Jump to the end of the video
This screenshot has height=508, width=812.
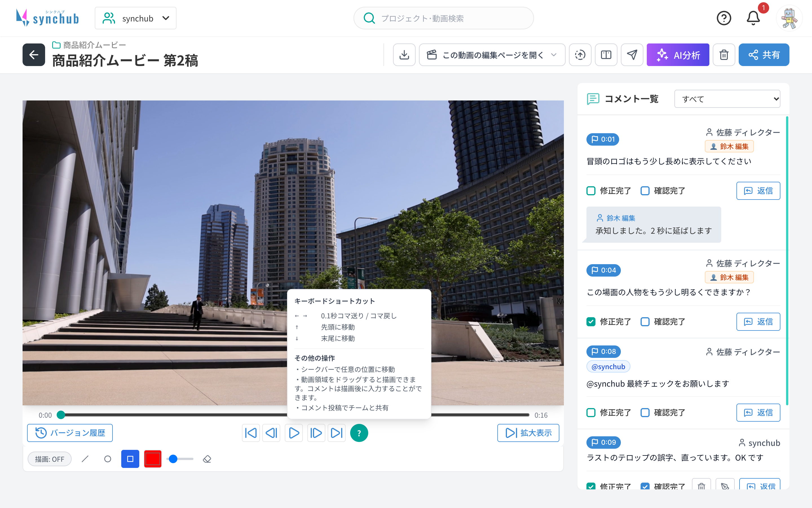click(337, 433)
